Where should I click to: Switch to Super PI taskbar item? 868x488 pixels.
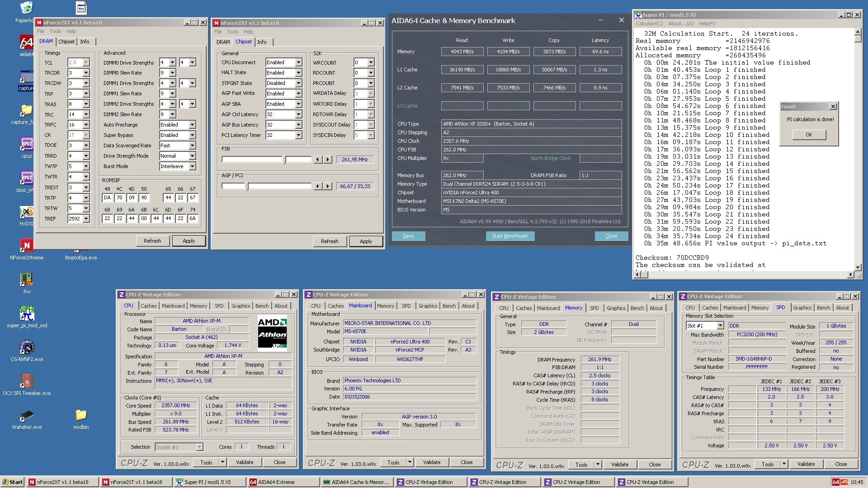tap(210, 482)
